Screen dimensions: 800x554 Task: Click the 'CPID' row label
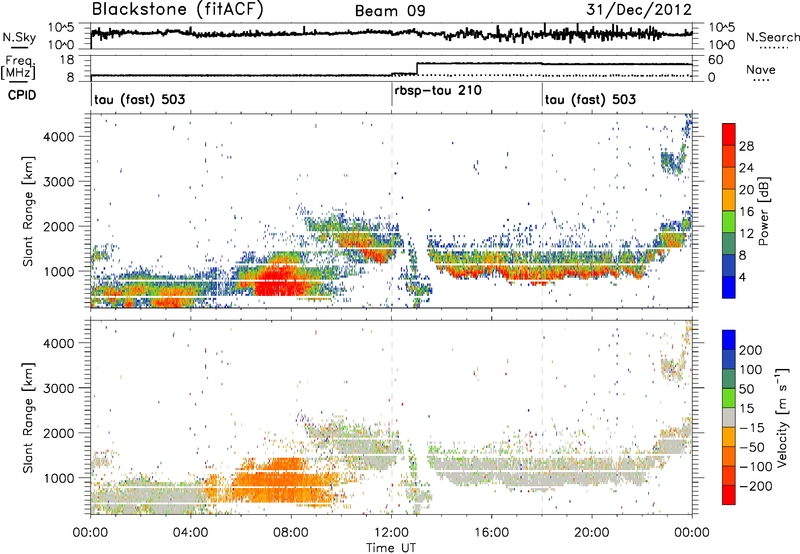coord(22,95)
